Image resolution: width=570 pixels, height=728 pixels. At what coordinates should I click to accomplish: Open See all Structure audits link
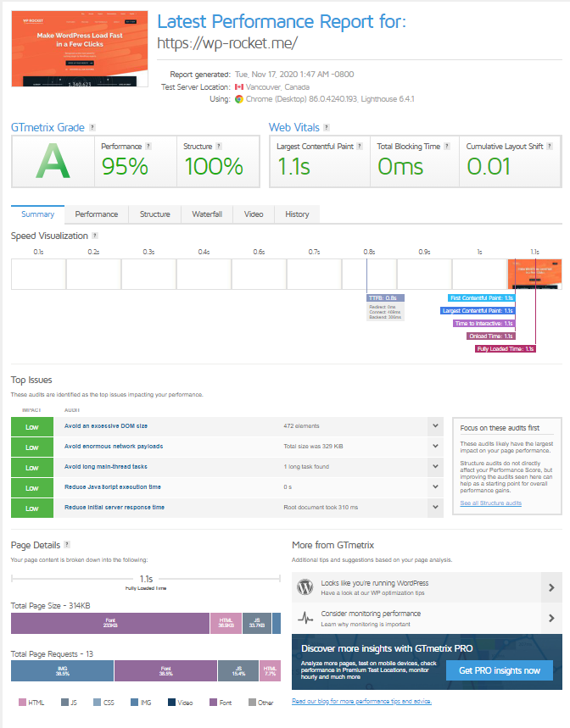click(490, 503)
